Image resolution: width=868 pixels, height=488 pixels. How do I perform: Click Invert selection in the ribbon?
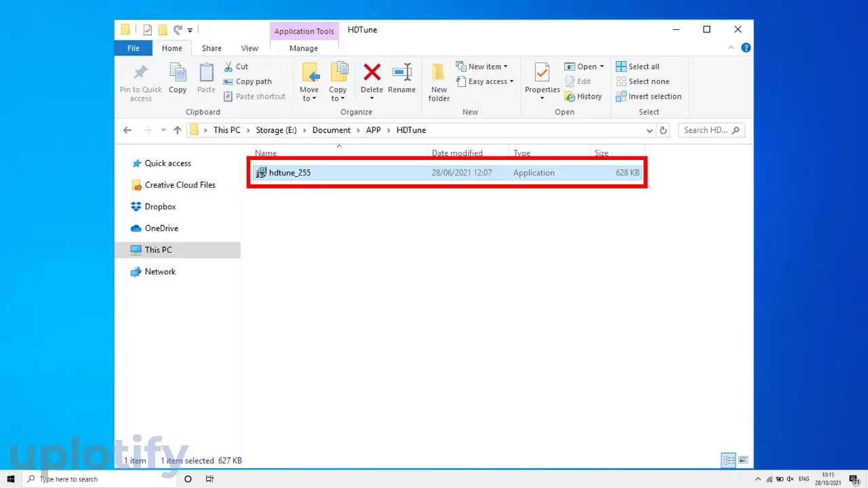[648, 96]
